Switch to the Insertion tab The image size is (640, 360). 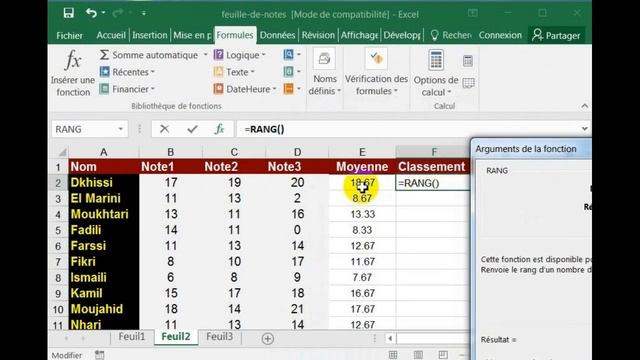tap(149, 36)
